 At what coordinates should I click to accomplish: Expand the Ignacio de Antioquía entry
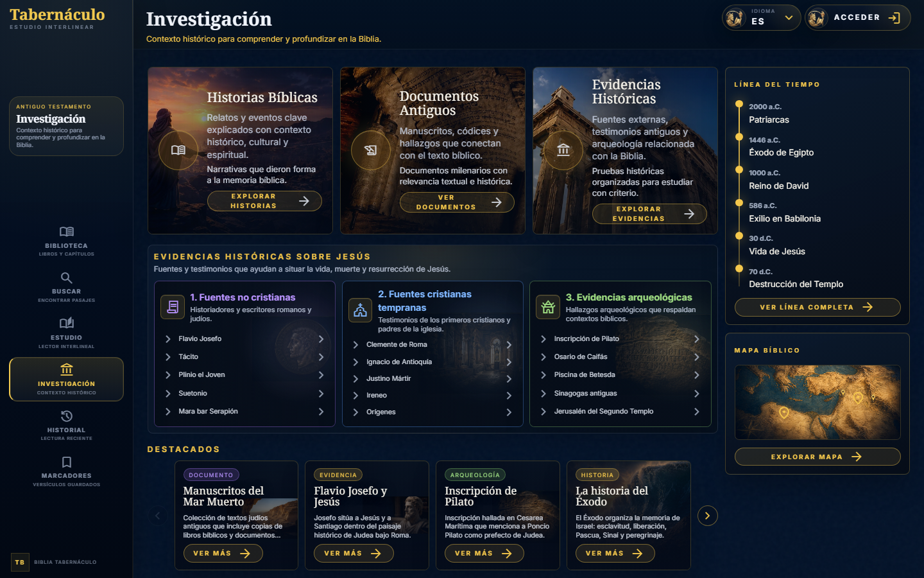click(x=432, y=362)
